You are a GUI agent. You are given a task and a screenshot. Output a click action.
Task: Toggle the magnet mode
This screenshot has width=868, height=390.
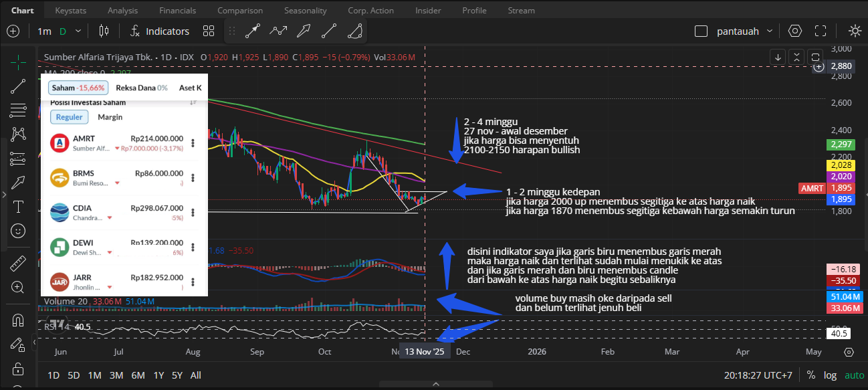click(x=18, y=320)
